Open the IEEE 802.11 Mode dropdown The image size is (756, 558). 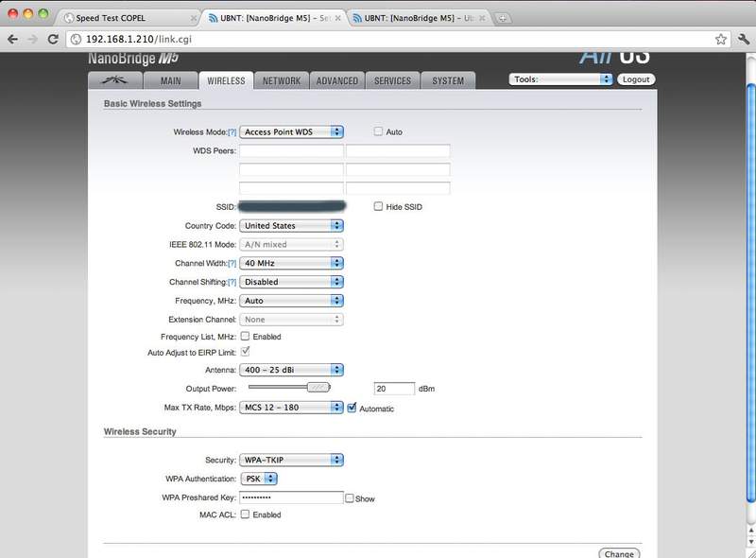point(291,244)
